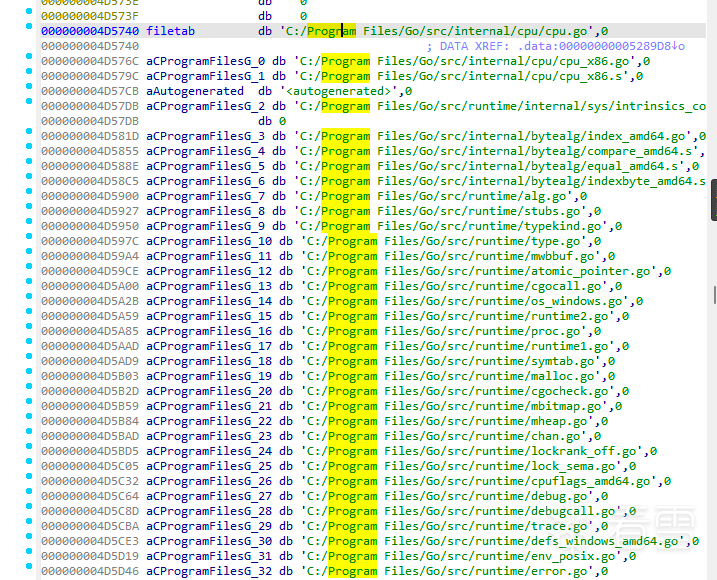Click the vertical scrollbar thumb at right edge
The image size is (717, 580).
(714, 200)
